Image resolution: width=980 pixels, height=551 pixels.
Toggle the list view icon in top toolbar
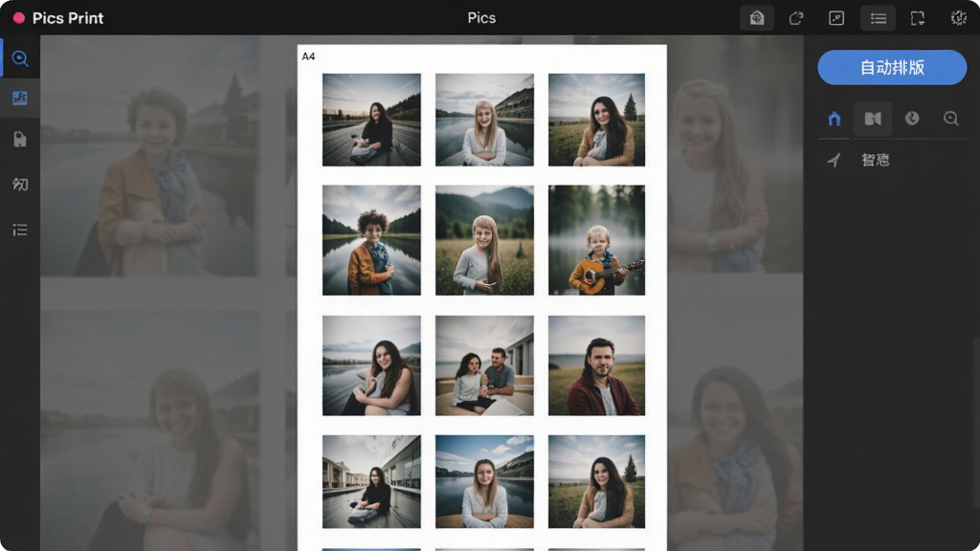(x=879, y=18)
